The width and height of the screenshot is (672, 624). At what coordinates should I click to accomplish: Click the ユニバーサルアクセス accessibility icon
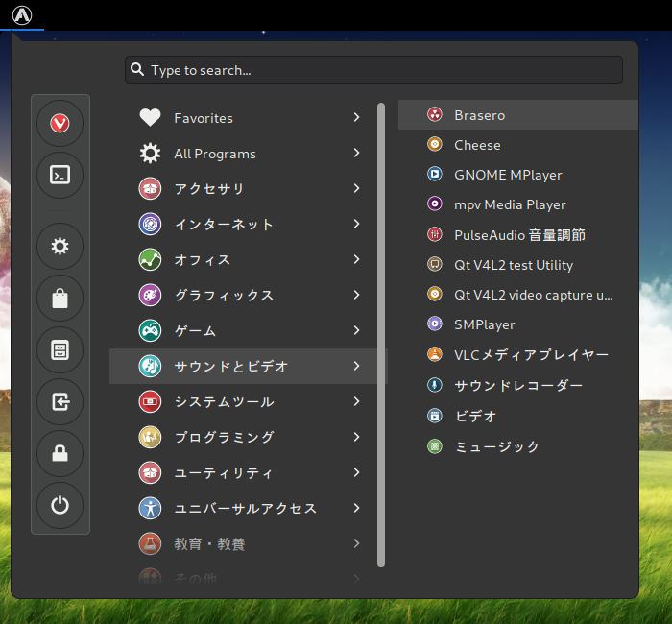(x=150, y=508)
